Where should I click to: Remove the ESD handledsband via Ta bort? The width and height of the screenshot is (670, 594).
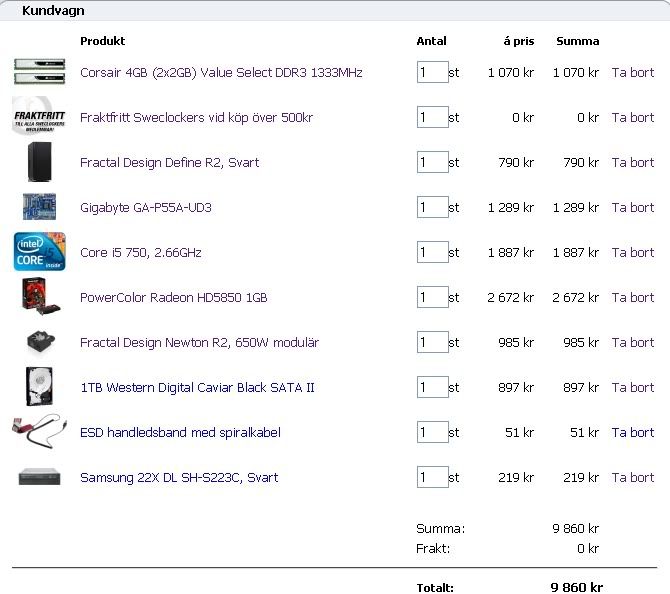pos(633,433)
